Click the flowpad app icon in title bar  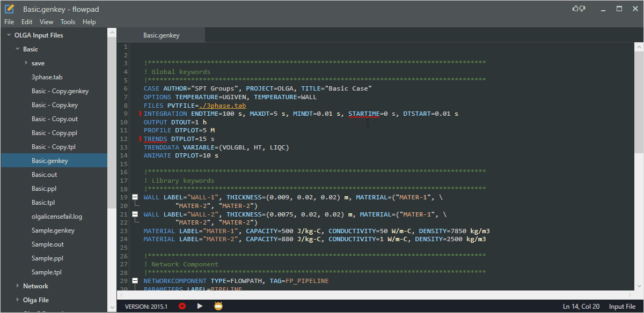pyautogui.click(x=9, y=9)
